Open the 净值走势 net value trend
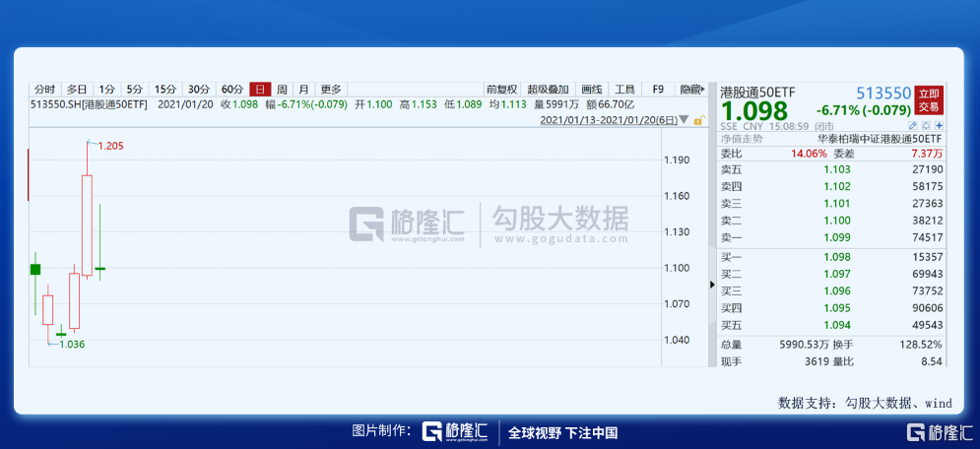 tap(742, 139)
